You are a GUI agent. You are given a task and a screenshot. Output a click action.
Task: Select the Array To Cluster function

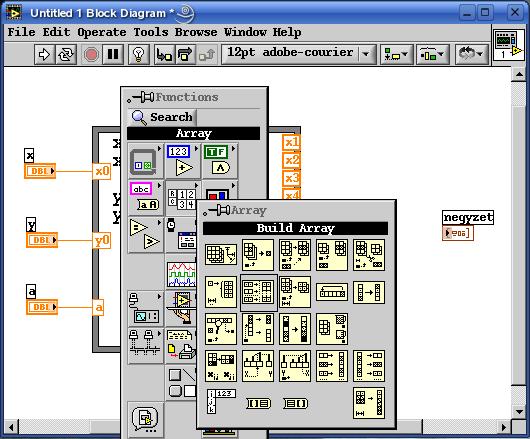click(x=258, y=404)
